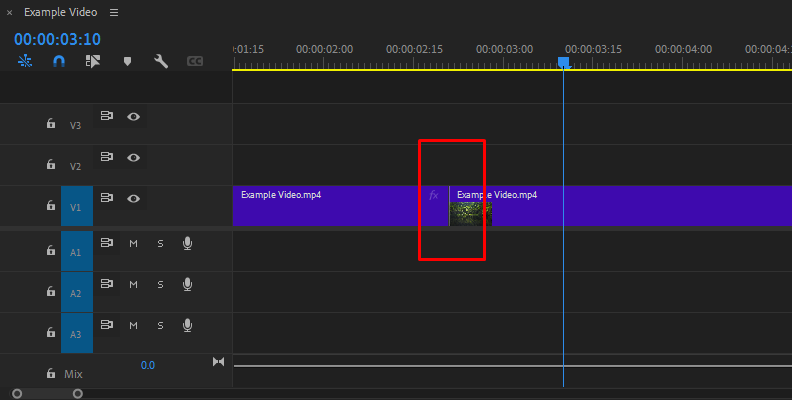Image resolution: width=792 pixels, height=400 pixels.
Task: Click the blue playhead timecode 00:00:03:10
Action: [x=57, y=39]
